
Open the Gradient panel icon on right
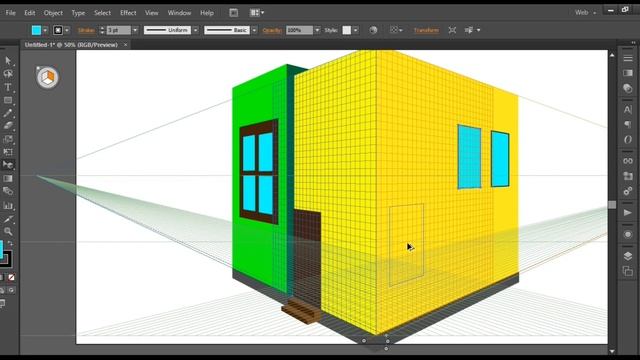pyautogui.click(x=628, y=73)
